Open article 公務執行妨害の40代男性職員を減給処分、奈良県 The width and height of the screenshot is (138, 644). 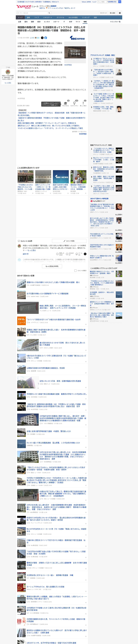pyautogui.click(x=46, y=368)
